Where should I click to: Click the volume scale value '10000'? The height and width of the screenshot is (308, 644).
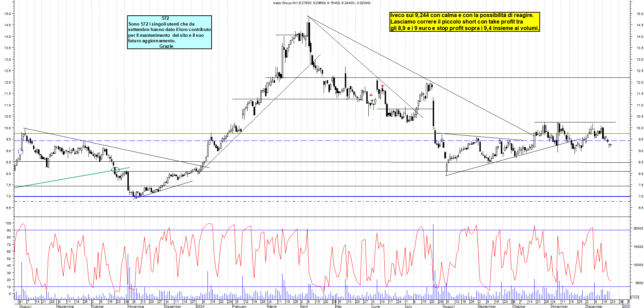(x=638, y=265)
